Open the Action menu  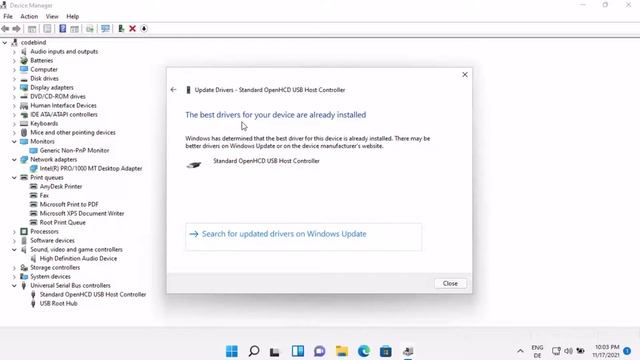point(29,16)
